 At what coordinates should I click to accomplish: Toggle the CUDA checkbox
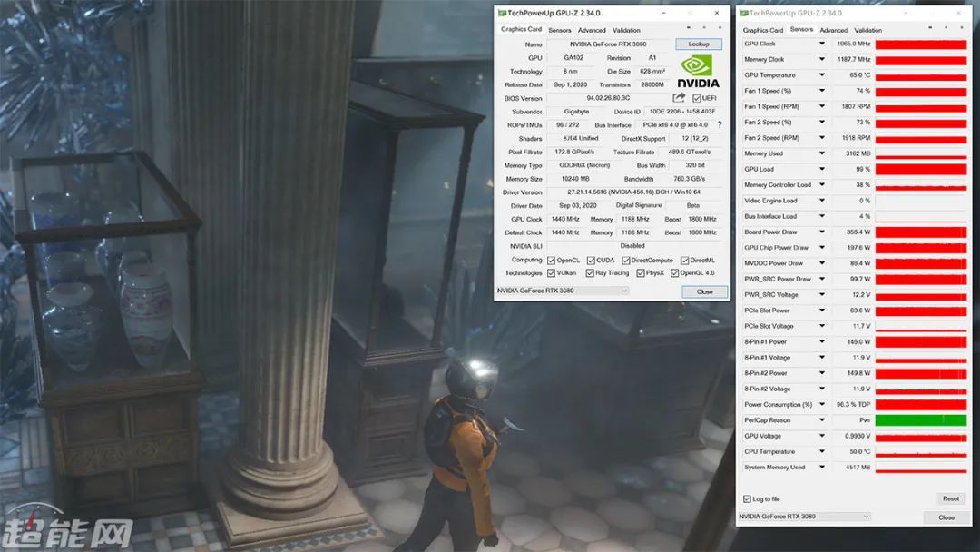(x=591, y=260)
